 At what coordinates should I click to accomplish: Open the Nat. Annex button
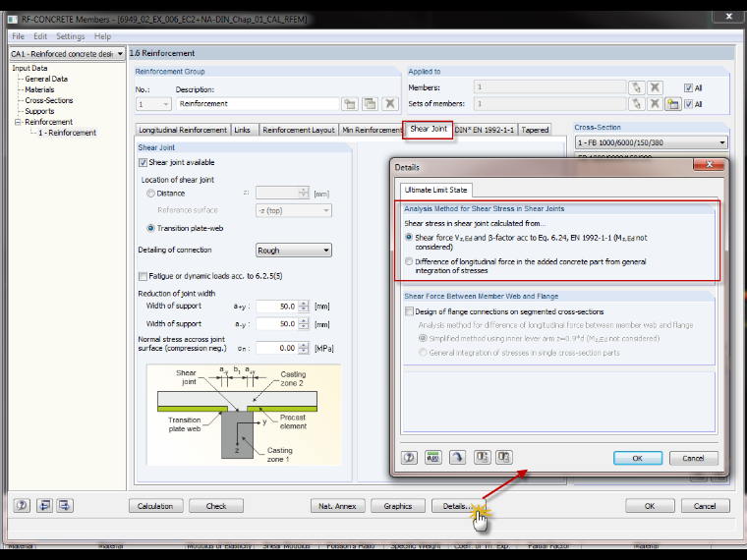pyautogui.click(x=337, y=506)
